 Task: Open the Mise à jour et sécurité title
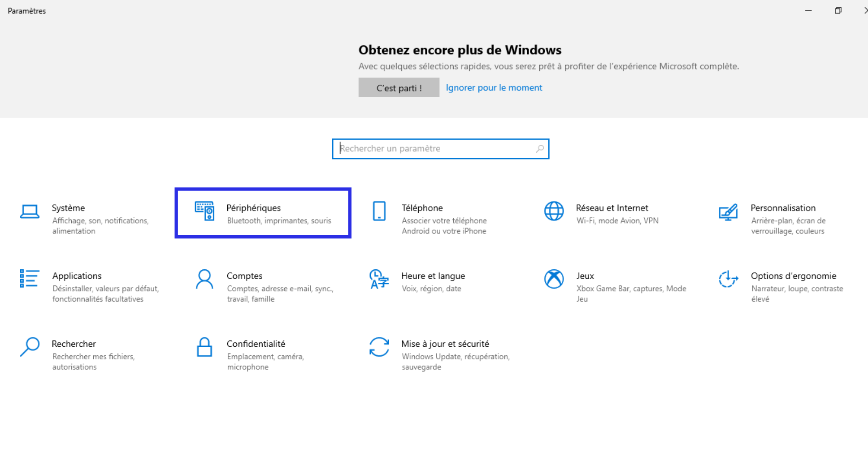445,344
